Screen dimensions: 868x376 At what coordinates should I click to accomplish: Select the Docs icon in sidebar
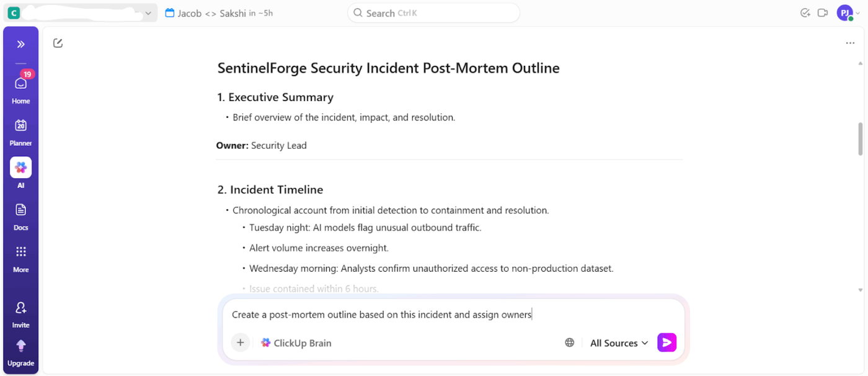(20, 210)
